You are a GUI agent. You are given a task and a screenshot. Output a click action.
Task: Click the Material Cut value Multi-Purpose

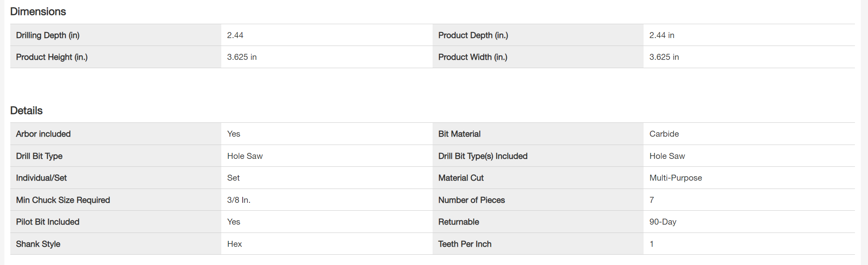(x=676, y=178)
